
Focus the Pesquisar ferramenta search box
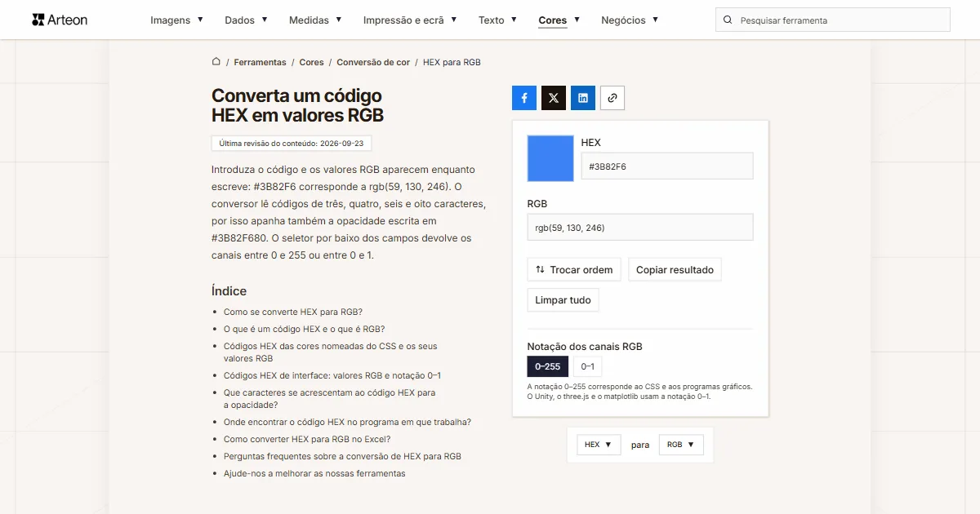pyautogui.click(x=833, y=20)
